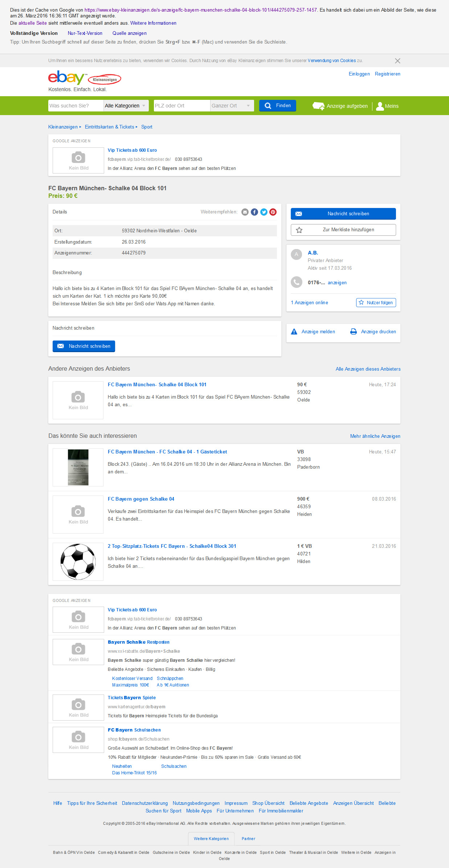Open the Alle Kategorien dropdown
Image resolution: width=449 pixels, height=868 pixels.
126,106
